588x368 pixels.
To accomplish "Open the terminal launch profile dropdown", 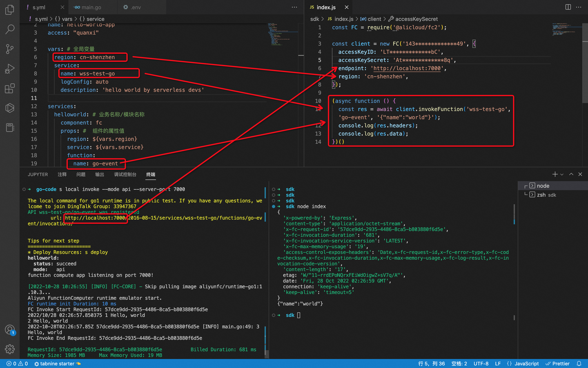I will tap(562, 175).
